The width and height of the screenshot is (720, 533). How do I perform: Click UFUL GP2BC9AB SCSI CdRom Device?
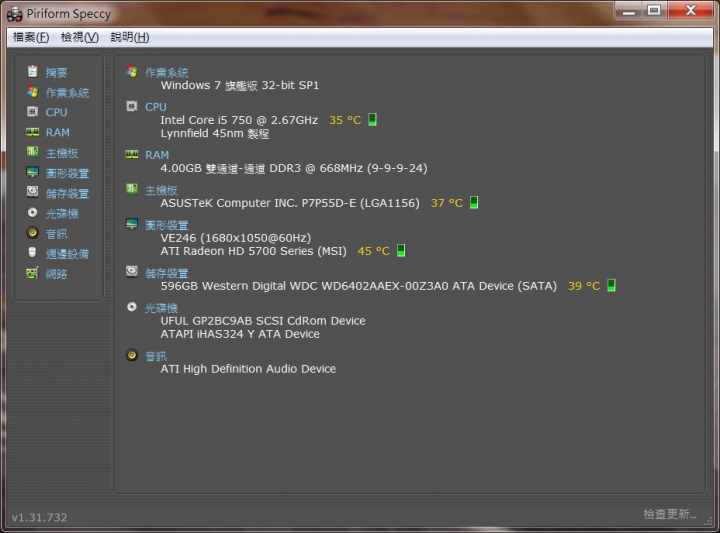263,321
